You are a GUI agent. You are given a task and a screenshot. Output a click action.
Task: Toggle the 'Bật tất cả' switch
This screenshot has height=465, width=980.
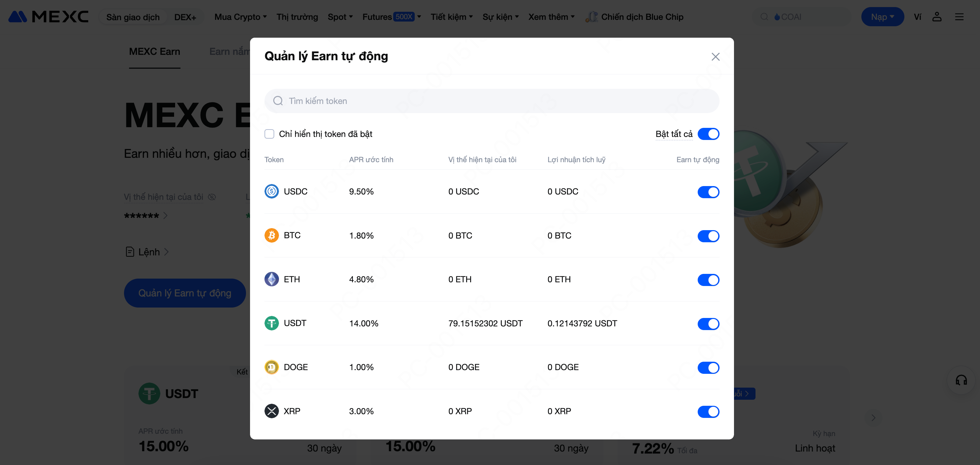pos(708,134)
